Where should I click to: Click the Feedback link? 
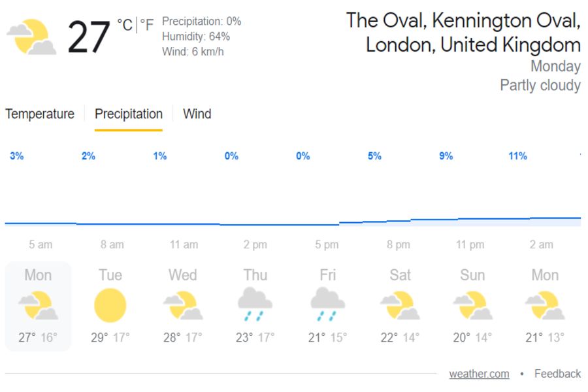click(x=557, y=374)
